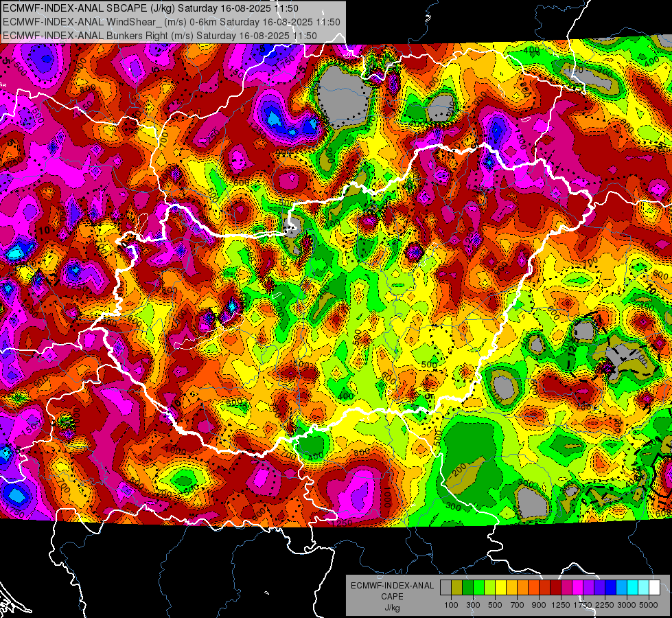Click the yellow swatch in the CAPE legend
Image resolution: width=672 pixels, height=618 pixels.
coord(500,587)
